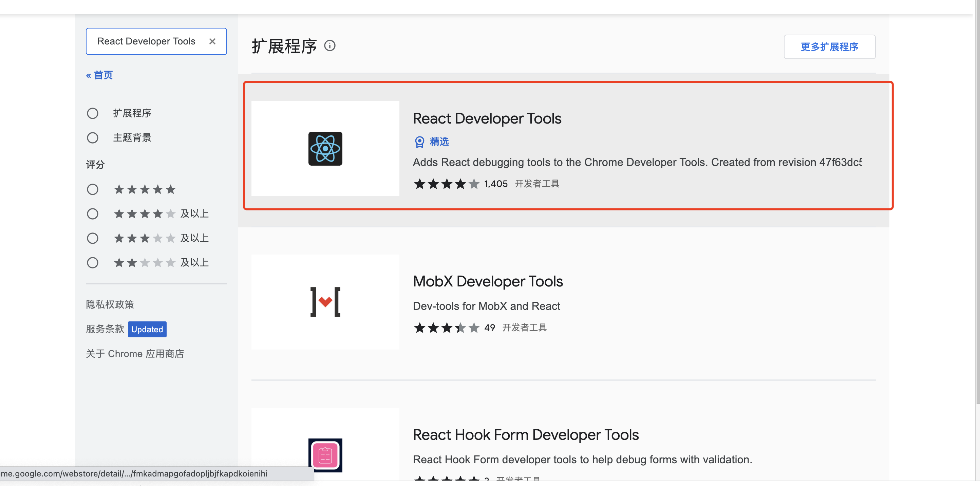The width and height of the screenshot is (980, 486).
Task: Open the React Developer Tools title
Action: click(487, 119)
